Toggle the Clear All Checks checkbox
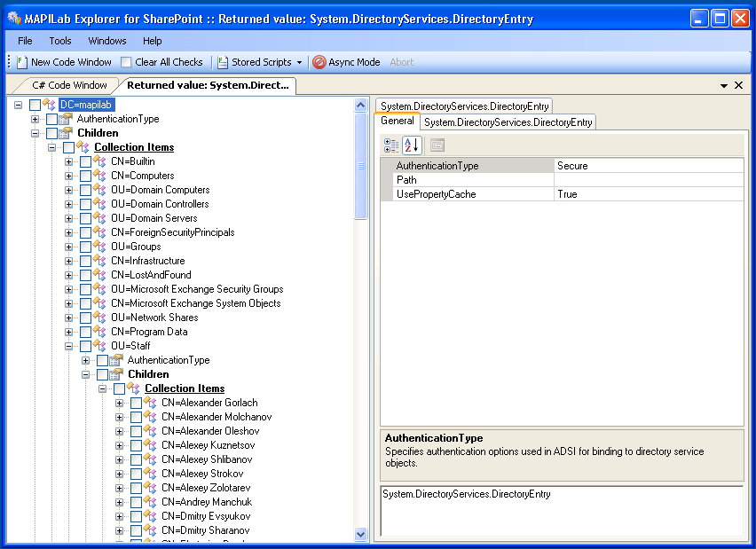 [x=126, y=62]
